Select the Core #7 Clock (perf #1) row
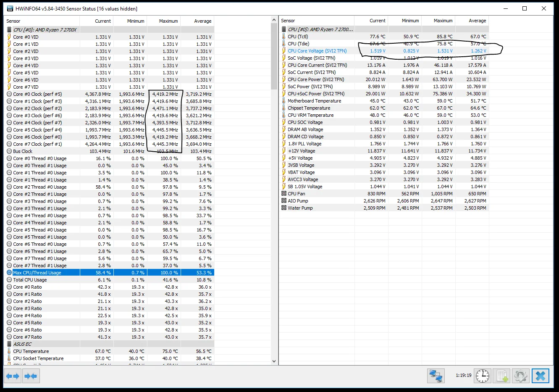The height and width of the screenshot is (392, 559). pos(109,144)
